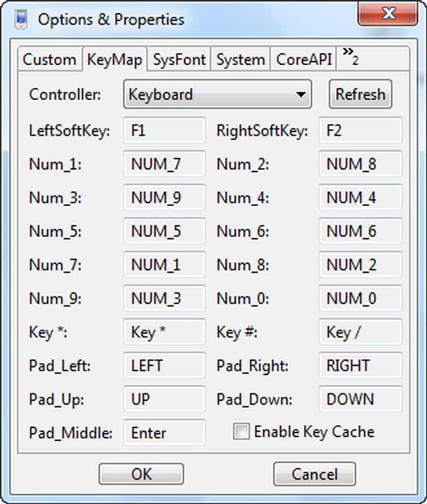Expand the hidden tabs overflow chevron
The height and width of the screenshot is (504, 427).
[348, 58]
